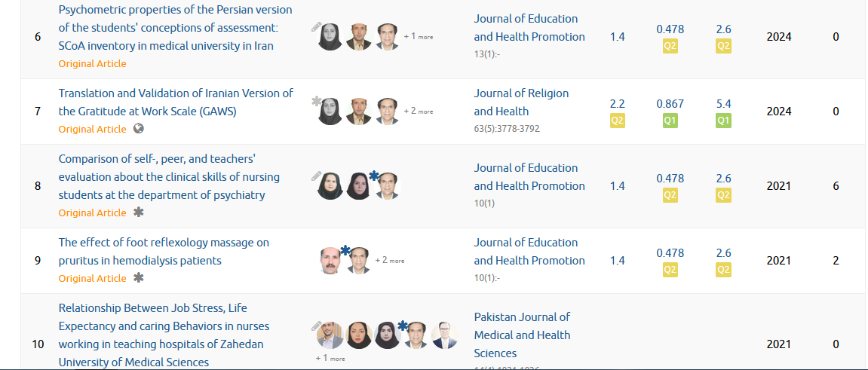This screenshot has height=370, width=868.
Task: Expand '+ 2 more' authors in row 7
Action: pos(418,112)
